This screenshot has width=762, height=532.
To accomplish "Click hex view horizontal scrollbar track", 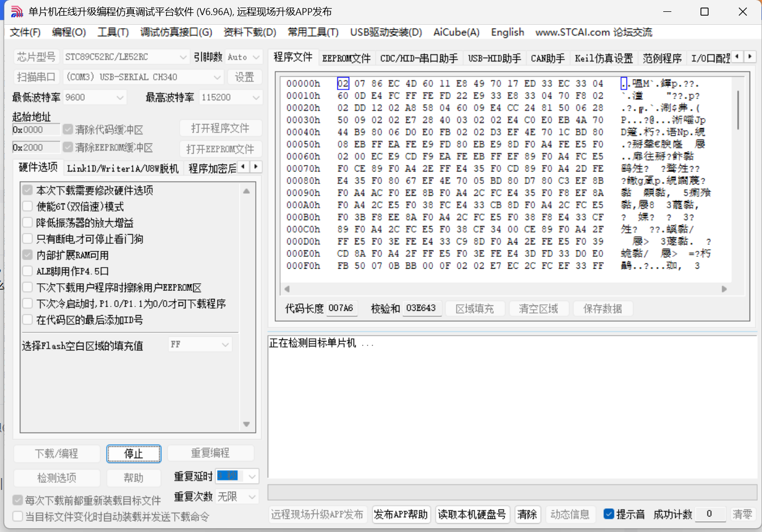I will 505,289.
